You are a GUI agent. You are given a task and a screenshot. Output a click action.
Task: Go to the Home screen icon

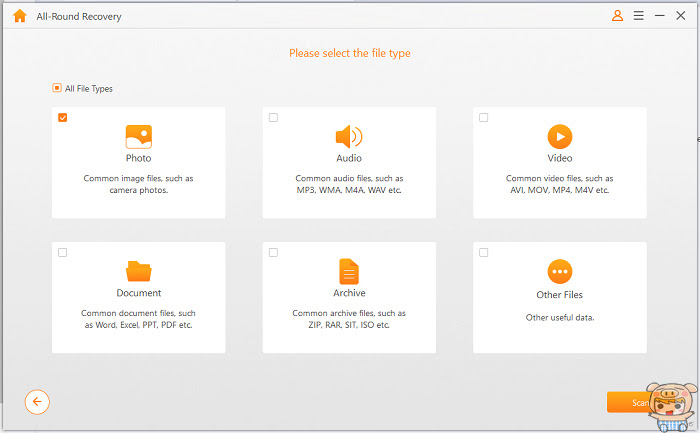coord(20,16)
